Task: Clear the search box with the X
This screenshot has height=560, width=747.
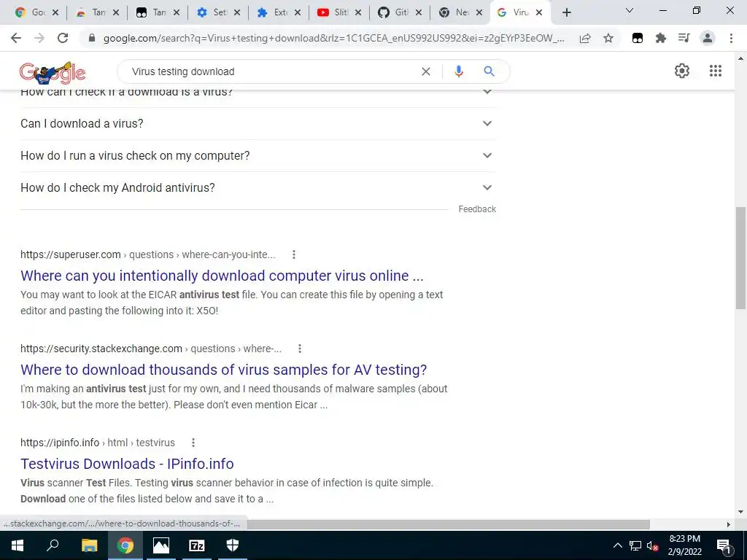Action: pyautogui.click(x=426, y=71)
